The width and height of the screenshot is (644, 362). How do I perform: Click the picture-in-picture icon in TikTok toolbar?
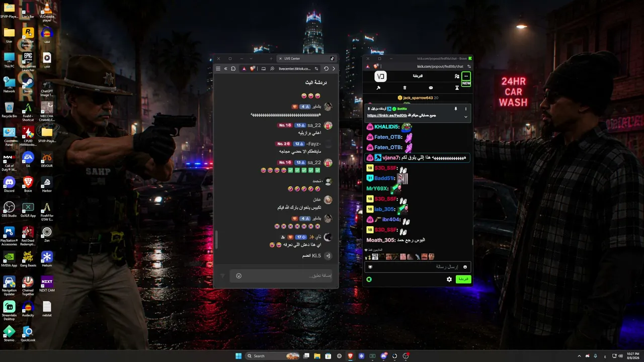263,69
